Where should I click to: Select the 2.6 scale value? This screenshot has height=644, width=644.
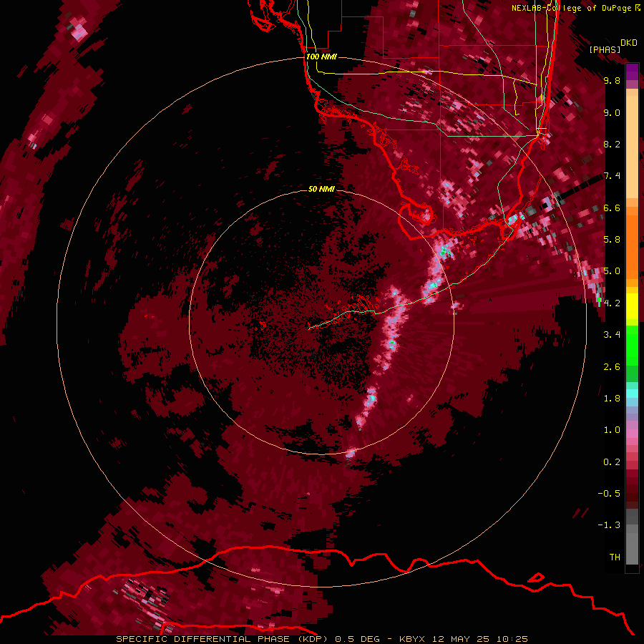coord(612,367)
